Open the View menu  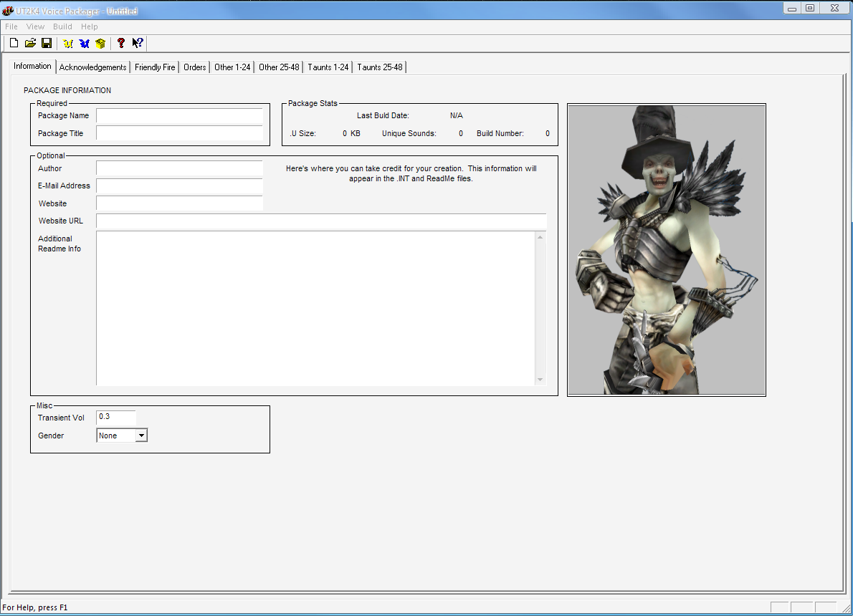coord(35,27)
